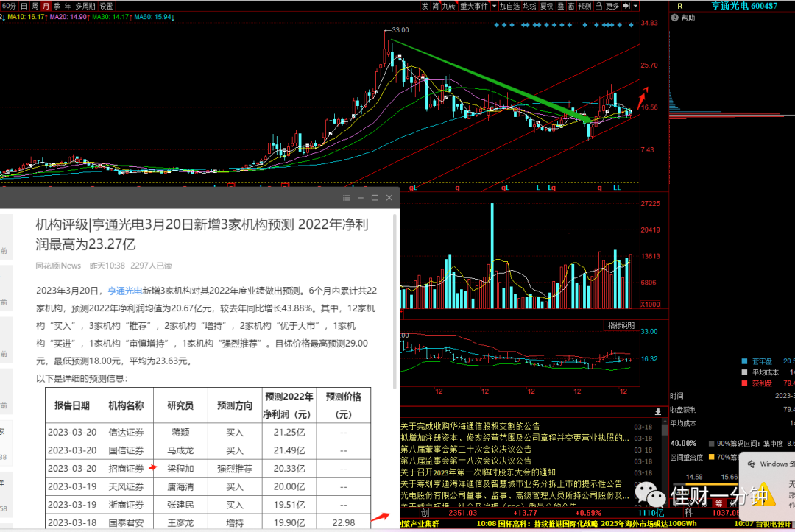
Task: Click 套牢盘 blue legend swatch
Action: click(x=744, y=361)
